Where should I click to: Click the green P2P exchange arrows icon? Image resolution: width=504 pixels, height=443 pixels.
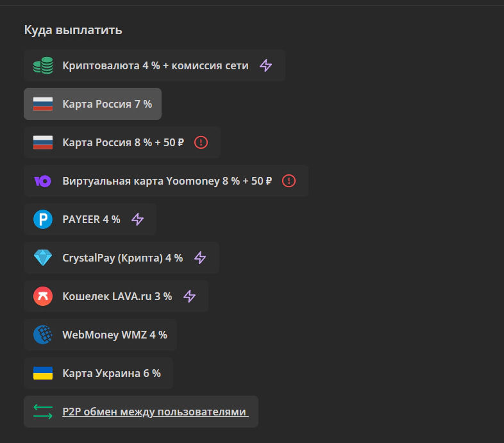click(x=43, y=412)
